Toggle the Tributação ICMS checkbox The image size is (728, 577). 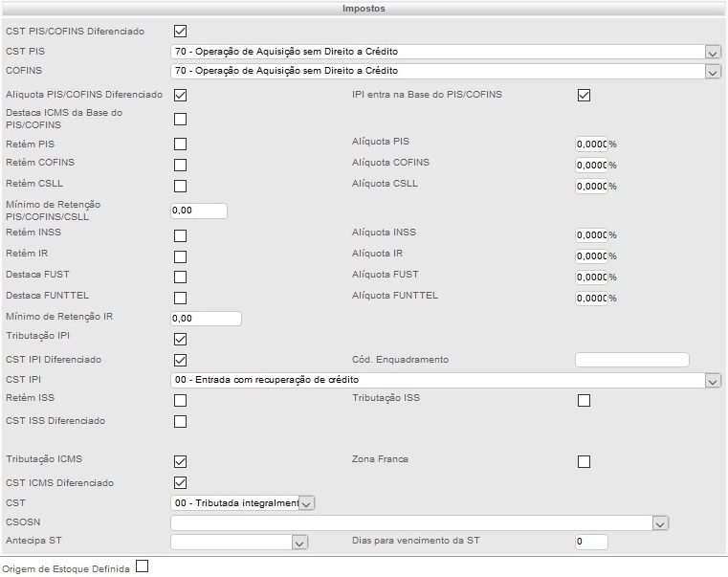(x=180, y=461)
